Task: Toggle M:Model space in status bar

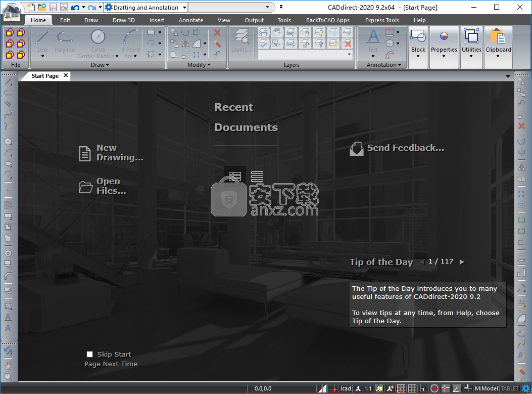Action: click(487, 388)
